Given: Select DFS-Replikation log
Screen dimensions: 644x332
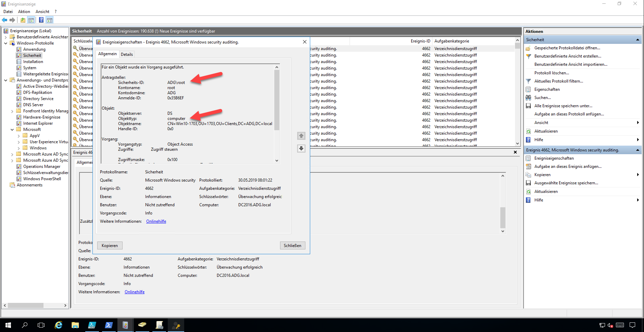Looking at the screenshot, I should 38,93.
